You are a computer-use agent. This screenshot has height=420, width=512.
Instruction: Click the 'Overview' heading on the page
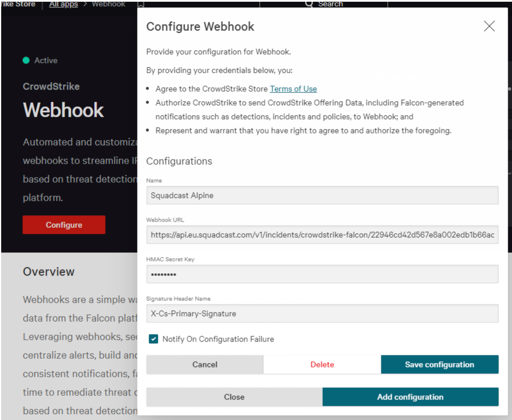(x=49, y=272)
